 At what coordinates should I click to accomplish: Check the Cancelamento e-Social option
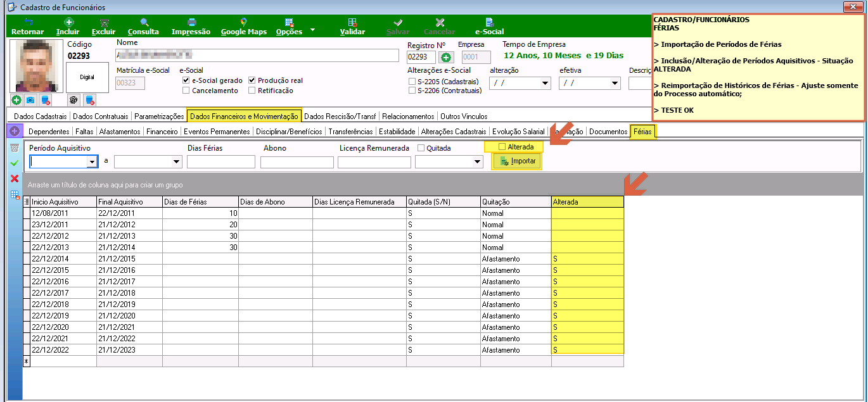(x=186, y=91)
